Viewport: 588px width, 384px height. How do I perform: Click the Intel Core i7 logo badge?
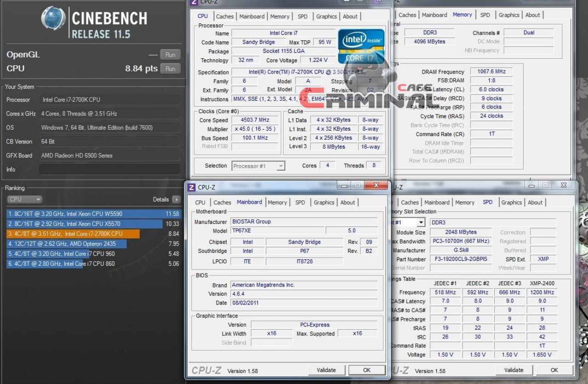[361, 46]
